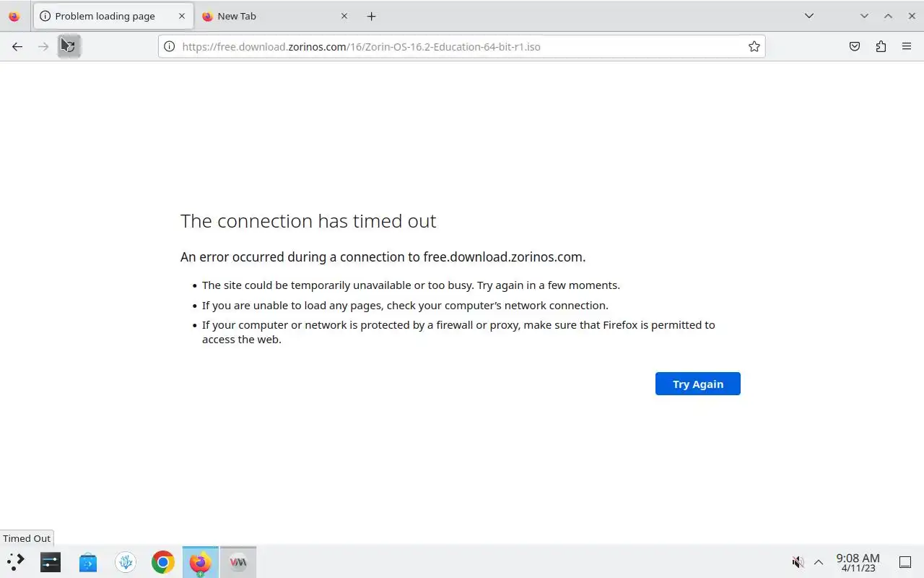This screenshot has height=578, width=924.
Task: Click the Firefox View icon in tab strip
Action: 14,16
